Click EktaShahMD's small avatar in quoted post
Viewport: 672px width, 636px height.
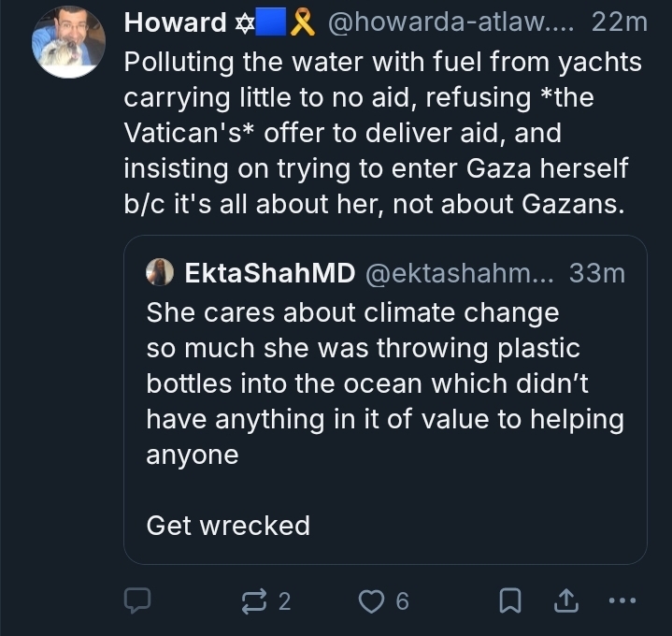coord(161,272)
